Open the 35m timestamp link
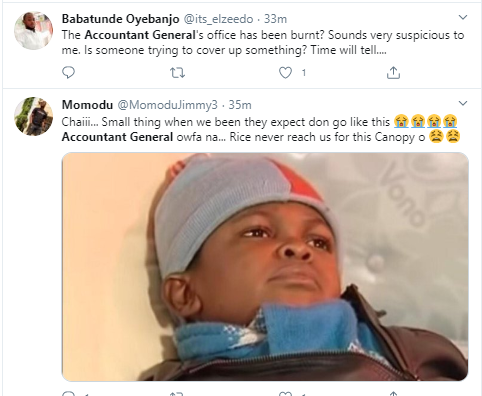Viewport: 482px width, 396px height. pos(240,105)
